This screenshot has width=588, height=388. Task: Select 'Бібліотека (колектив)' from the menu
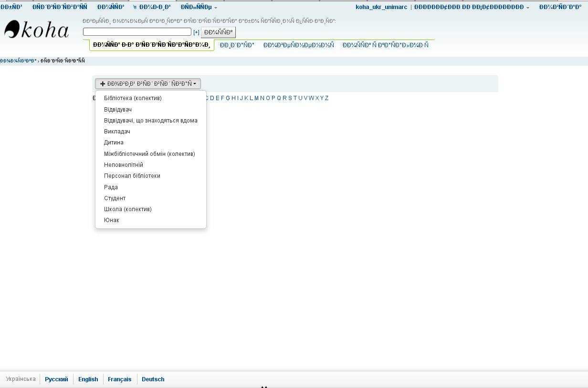tap(133, 98)
